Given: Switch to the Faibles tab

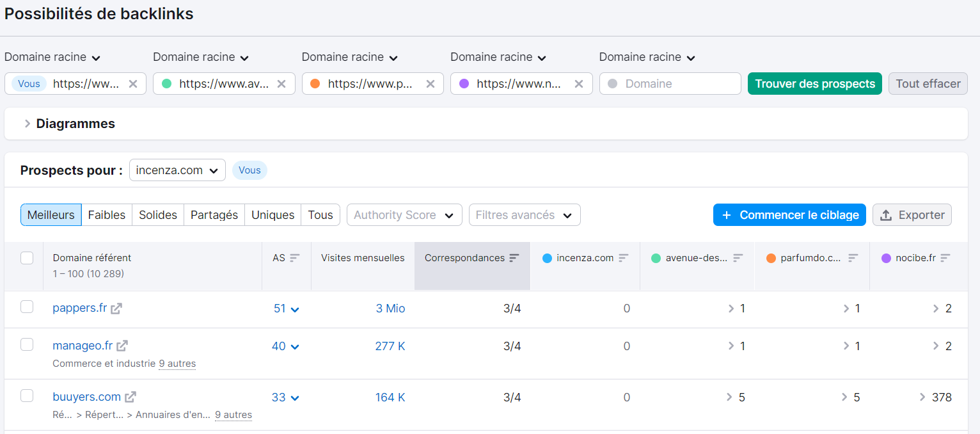Looking at the screenshot, I should (x=107, y=214).
